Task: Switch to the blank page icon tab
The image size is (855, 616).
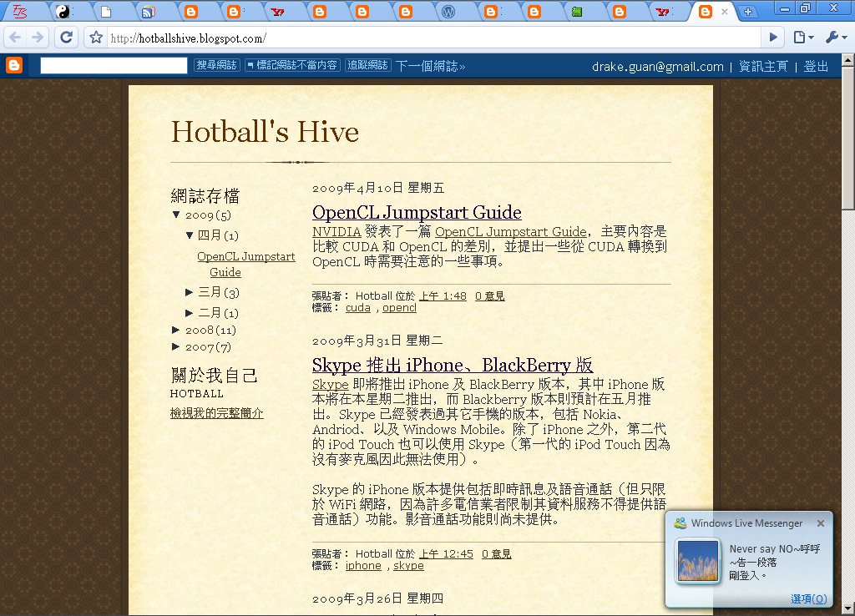Action: (x=106, y=12)
